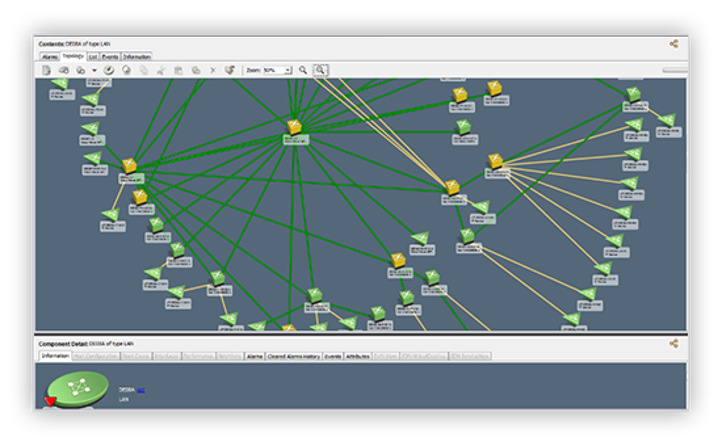
Task: Open the List tab
Action: [93, 57]
